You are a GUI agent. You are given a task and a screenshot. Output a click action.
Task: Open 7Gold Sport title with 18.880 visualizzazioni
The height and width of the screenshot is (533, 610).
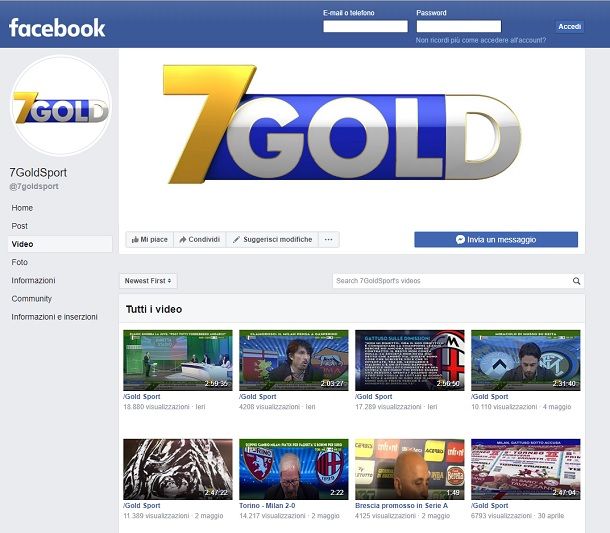point(142,396)
